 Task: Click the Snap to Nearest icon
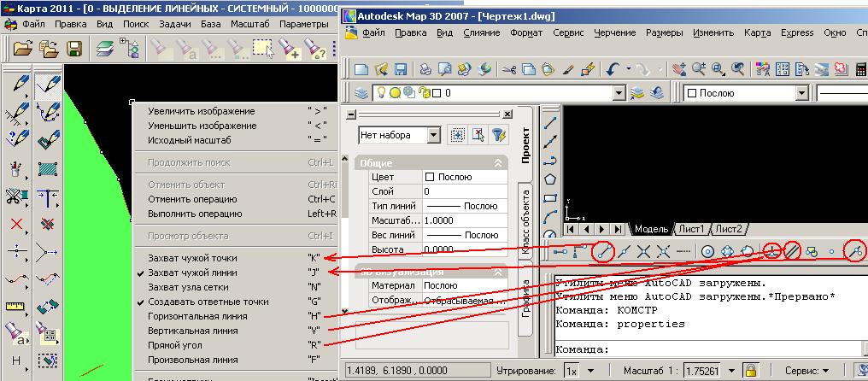pos(856,252)
